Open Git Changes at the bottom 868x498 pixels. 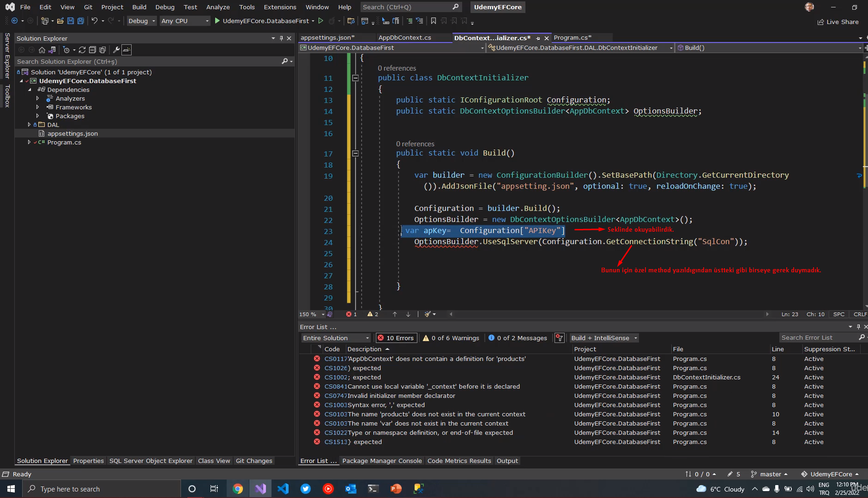(254, 460)
